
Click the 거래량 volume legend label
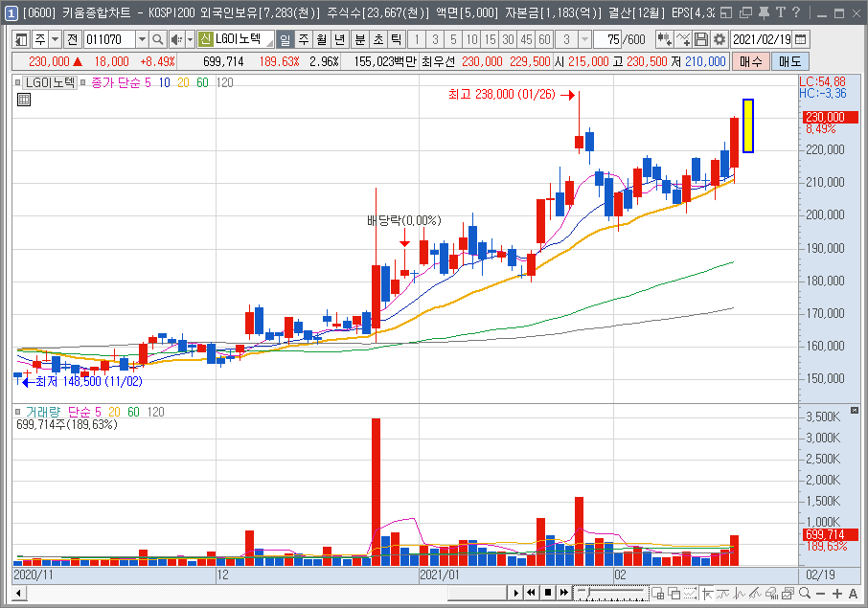[42, 412]
